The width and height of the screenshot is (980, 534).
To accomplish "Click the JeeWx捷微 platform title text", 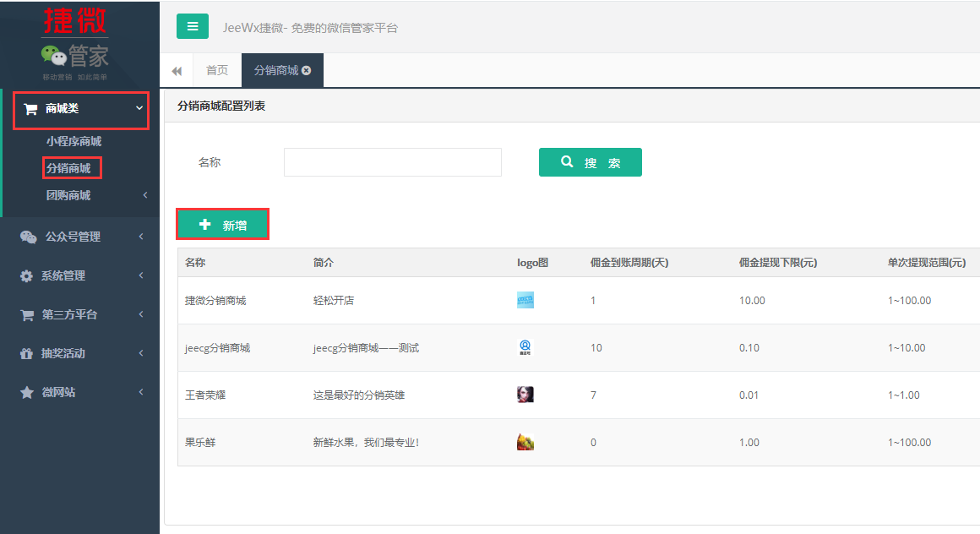I will point(310,28).
